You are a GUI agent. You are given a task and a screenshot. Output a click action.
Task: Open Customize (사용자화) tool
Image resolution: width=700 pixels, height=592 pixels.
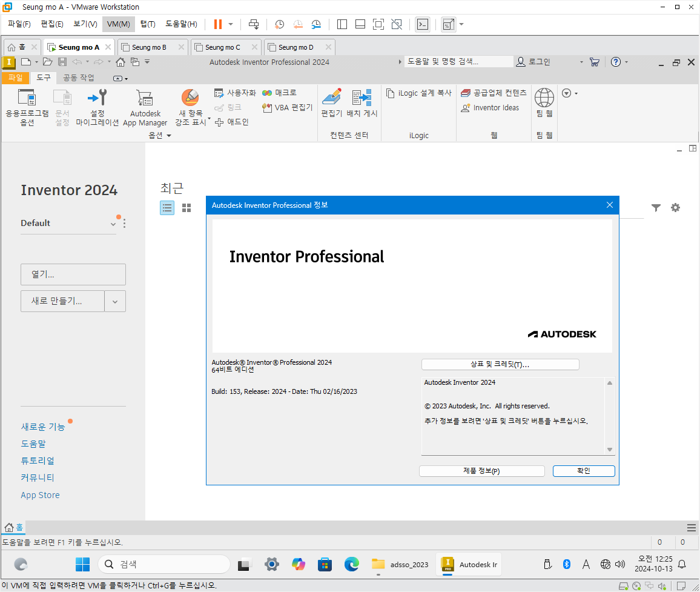(x=235, y=93)
